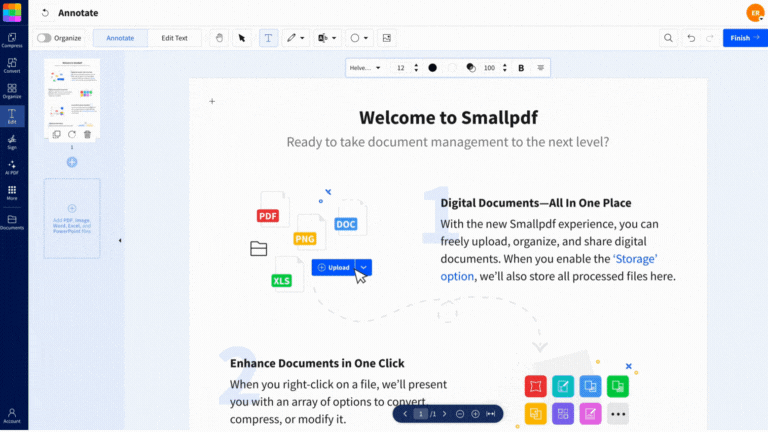Undo the last action
Screen dimensions: 768x432
click(x=691, y=38)
